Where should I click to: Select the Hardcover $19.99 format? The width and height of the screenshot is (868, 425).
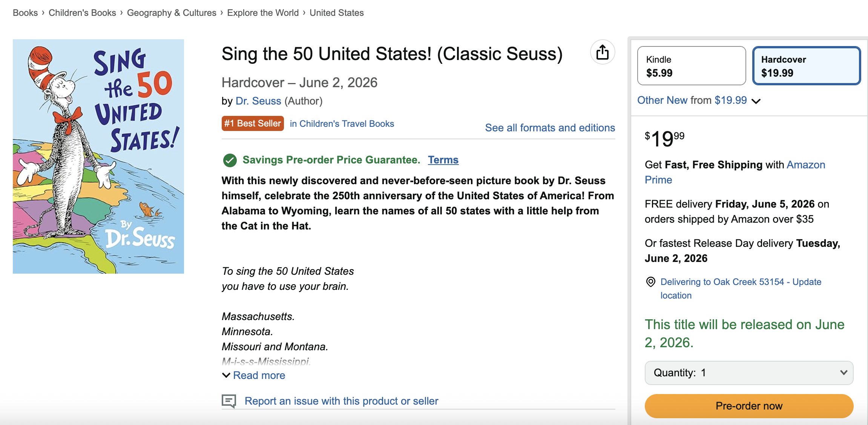pos(806,66)
